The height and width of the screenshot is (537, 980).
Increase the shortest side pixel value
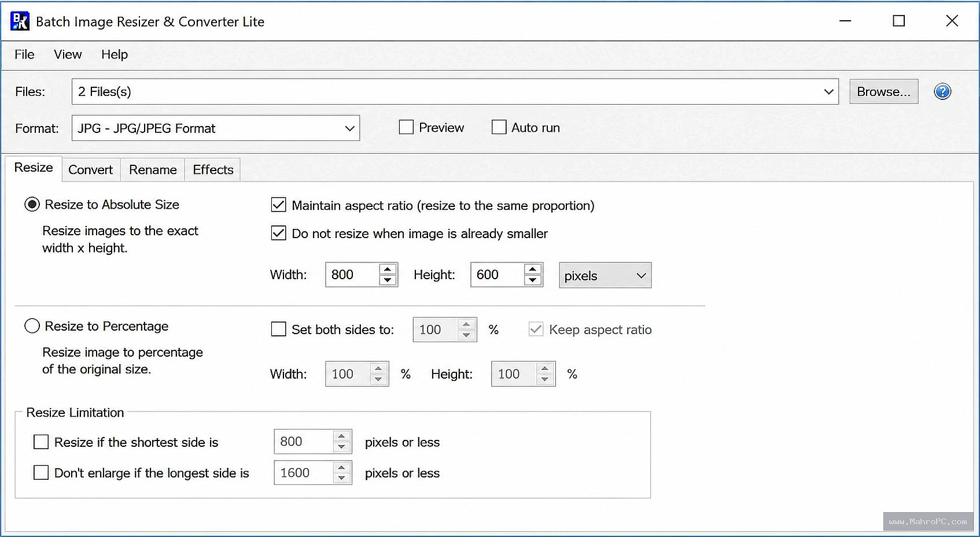342,436
